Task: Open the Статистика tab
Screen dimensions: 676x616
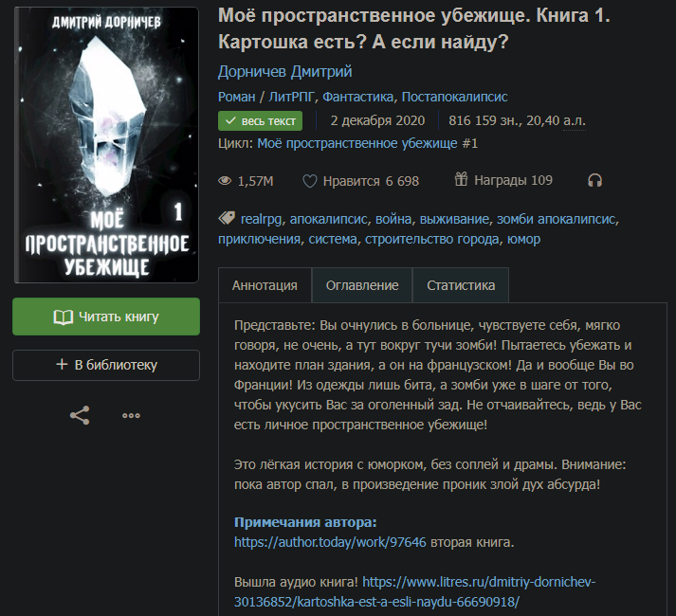Action: point(461,285)
